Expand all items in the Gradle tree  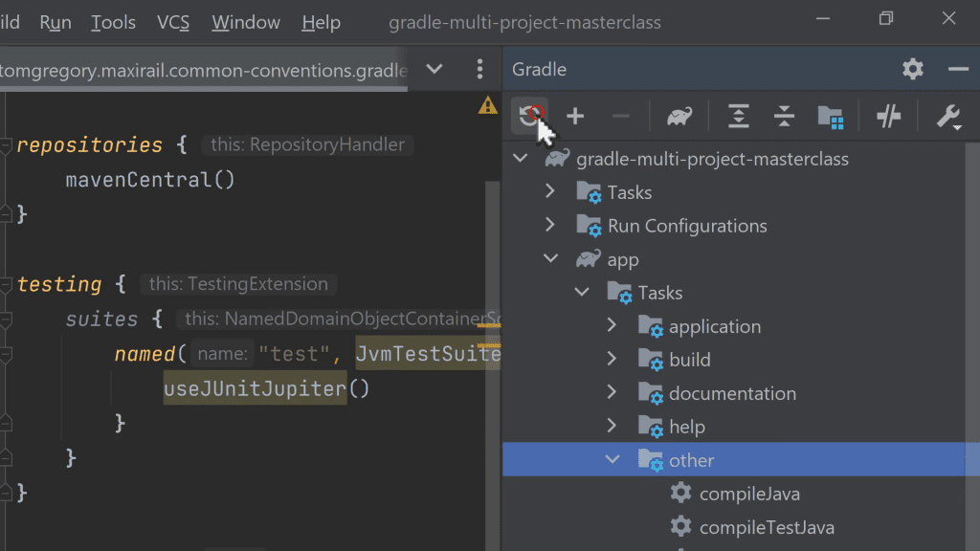point(737,116)
